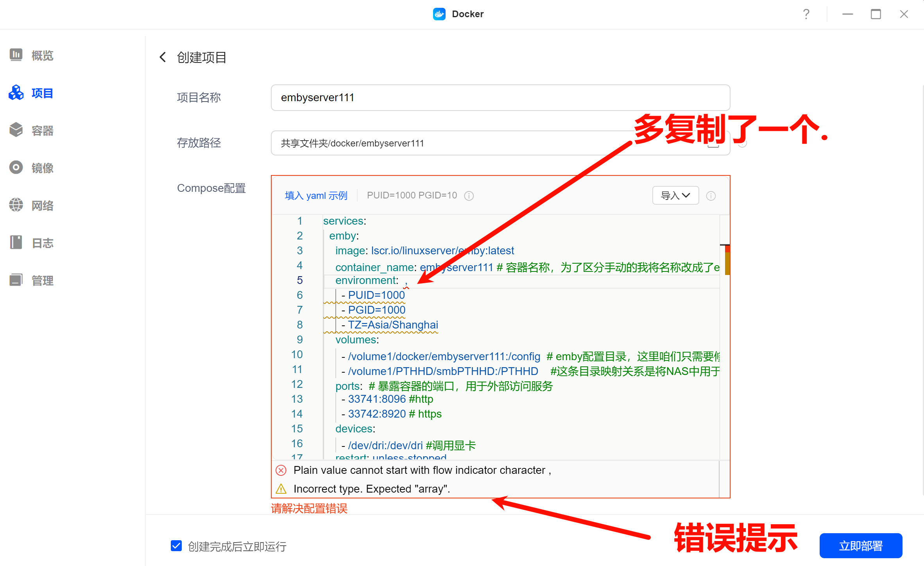Image resolution: width=924 pixels, height=566 pixels.
Task: Click the container_name line in editor
Action: pyautogui.click(x=527, y=267)
